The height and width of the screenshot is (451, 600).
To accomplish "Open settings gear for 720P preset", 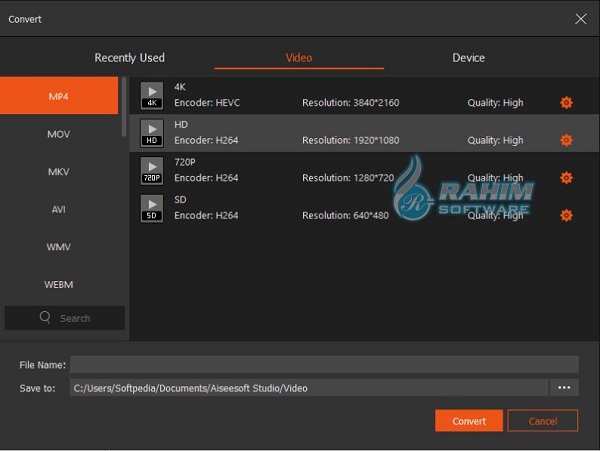I will click(x=566, y=178).
